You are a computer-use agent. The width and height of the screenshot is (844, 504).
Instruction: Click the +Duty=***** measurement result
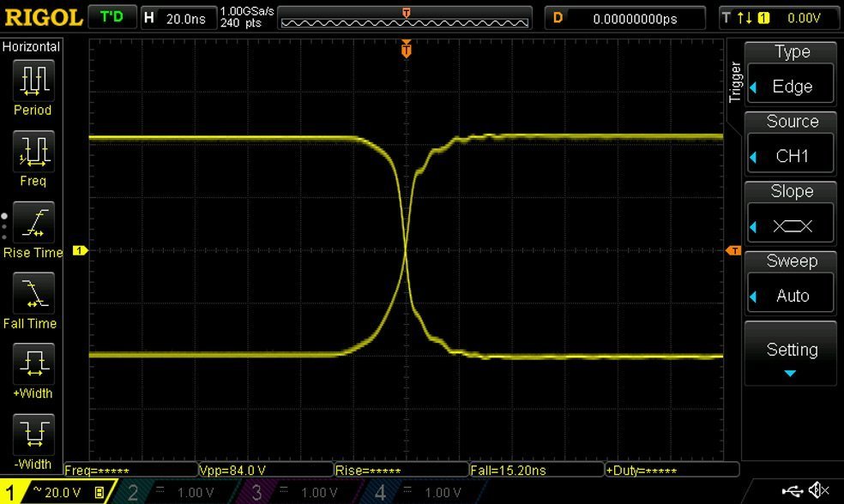(x=672, y=470)
